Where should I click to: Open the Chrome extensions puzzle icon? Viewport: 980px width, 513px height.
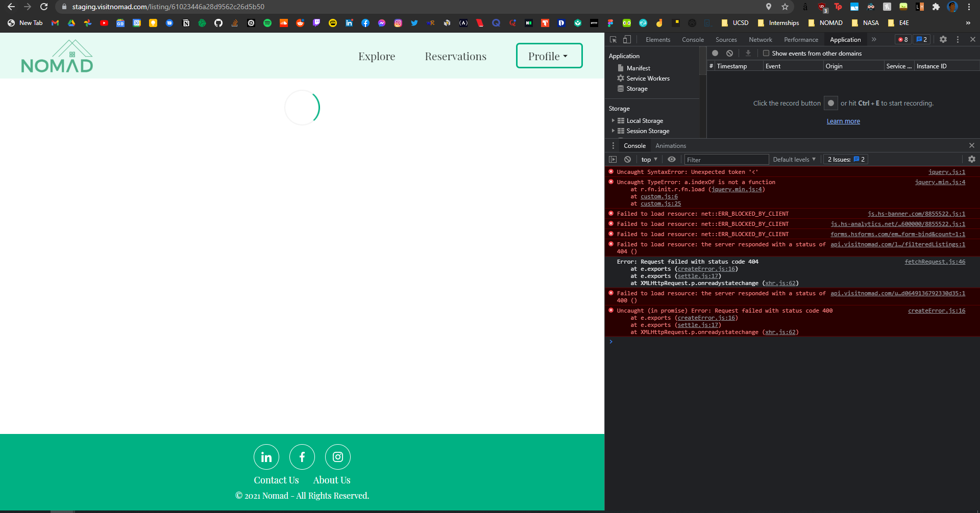(936, 7)
